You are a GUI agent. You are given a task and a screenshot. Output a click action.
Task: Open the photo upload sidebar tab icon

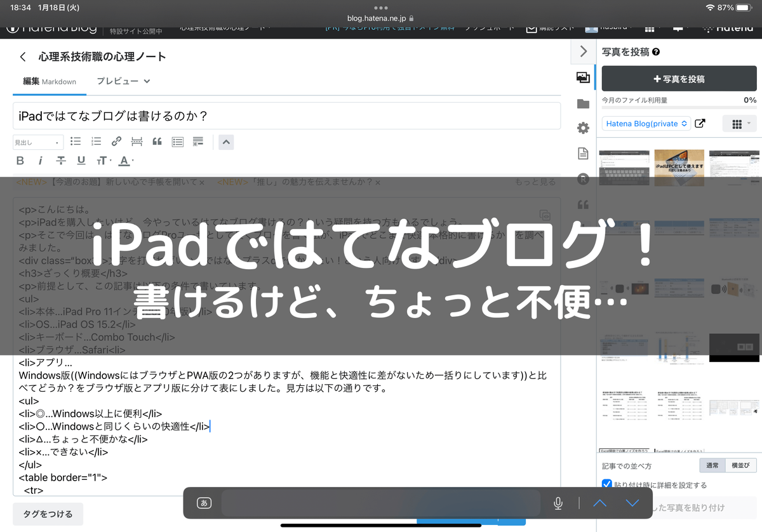(x=583, y=78)
